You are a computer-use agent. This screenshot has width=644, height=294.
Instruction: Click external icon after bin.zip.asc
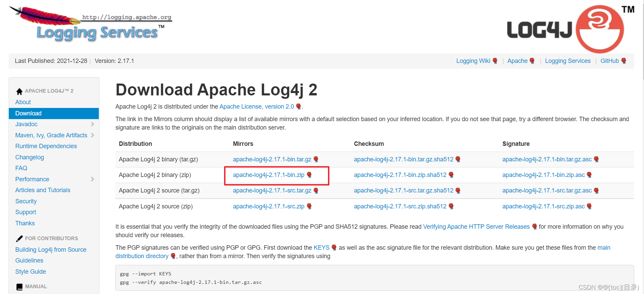click(589, 175)
